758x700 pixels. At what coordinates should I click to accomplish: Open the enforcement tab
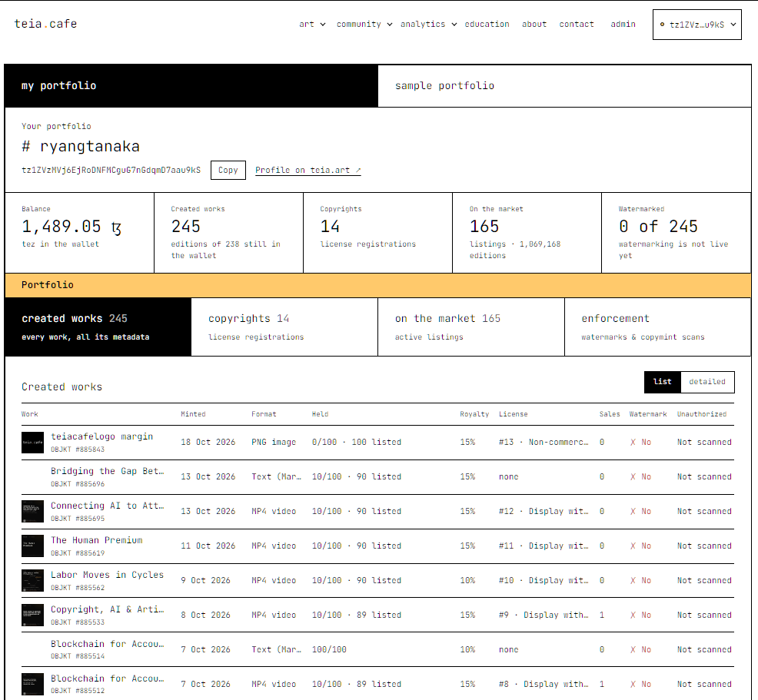click(x=657, y=327)
